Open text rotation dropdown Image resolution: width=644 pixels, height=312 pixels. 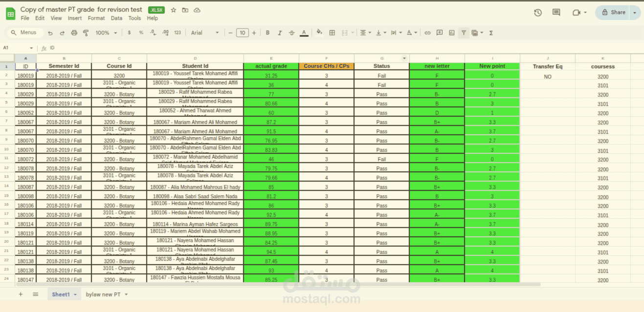point(412,33)
